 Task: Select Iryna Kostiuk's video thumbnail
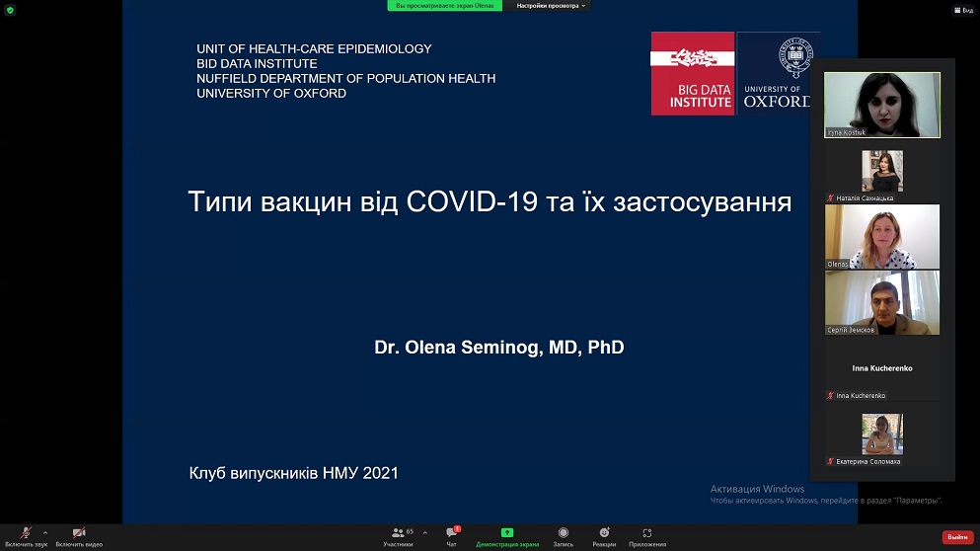click(881, 105)
